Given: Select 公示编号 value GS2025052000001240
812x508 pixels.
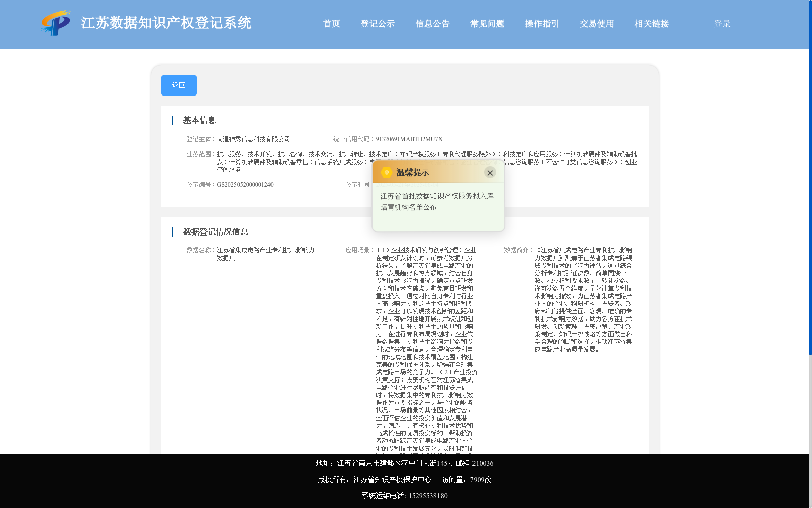Looking at the screenshot, I should [x=245, y=185].
